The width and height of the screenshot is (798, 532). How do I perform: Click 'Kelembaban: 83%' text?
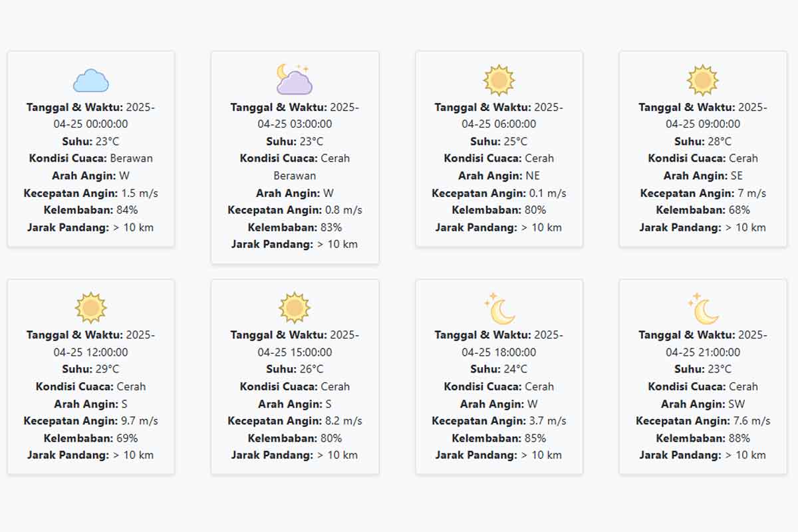295,227
